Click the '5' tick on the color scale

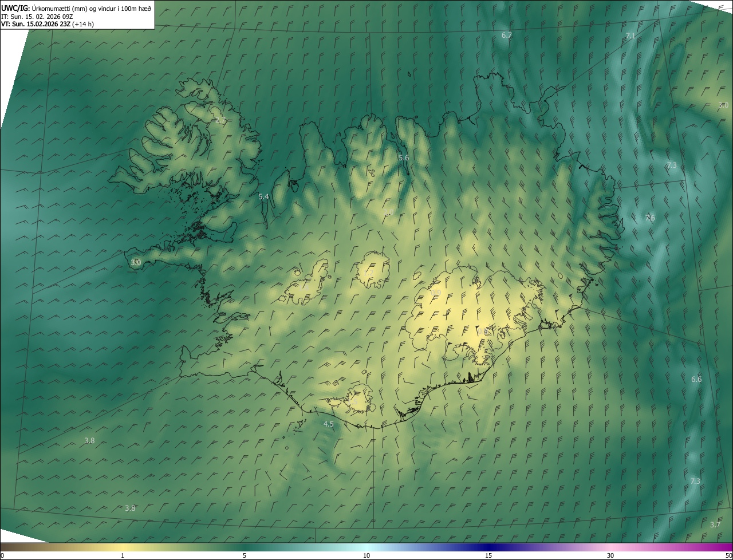[245, 555]
